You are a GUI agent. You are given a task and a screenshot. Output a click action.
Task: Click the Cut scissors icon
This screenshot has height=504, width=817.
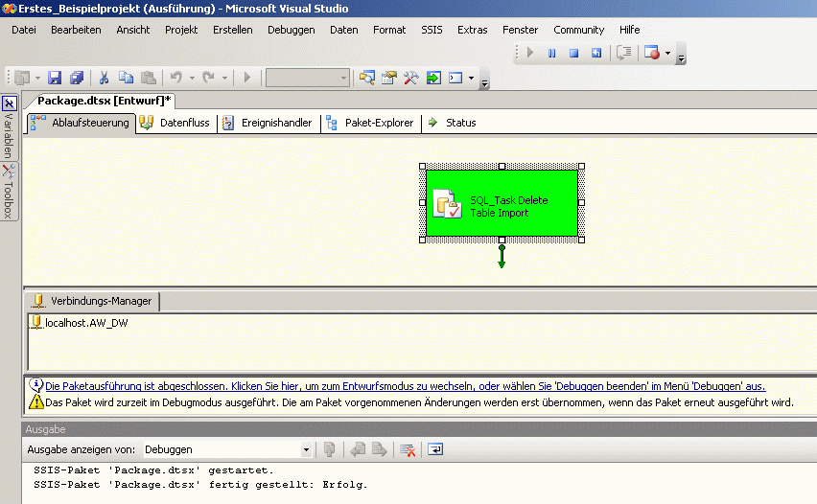104,79
